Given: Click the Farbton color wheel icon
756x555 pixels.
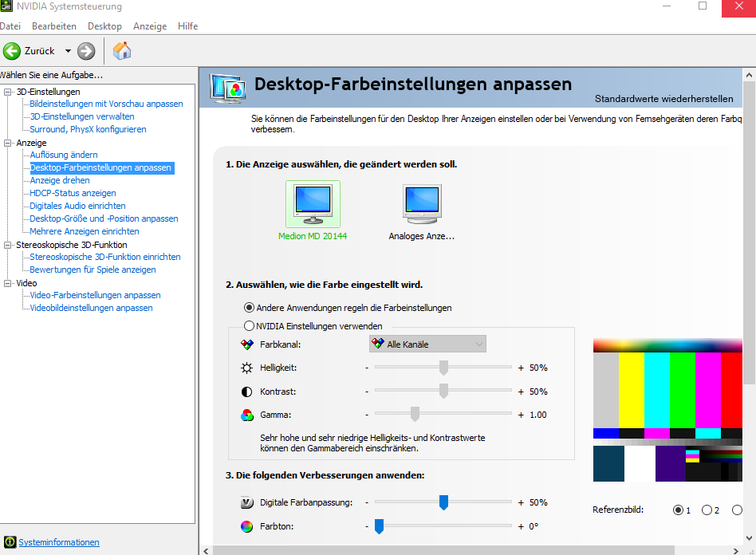Looking at the screenshot, I should click(247, 526).
